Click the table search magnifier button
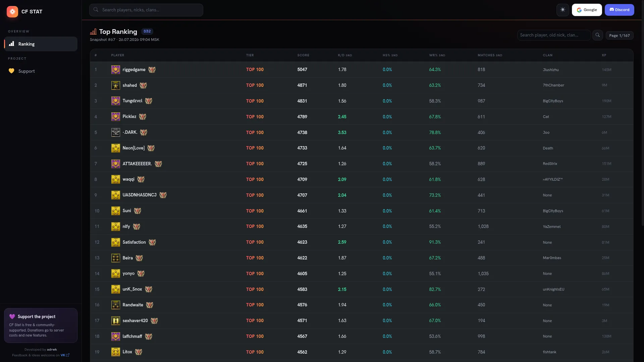Image resolution: width=644 pixels, height=362 pixels. pos(597,35)
